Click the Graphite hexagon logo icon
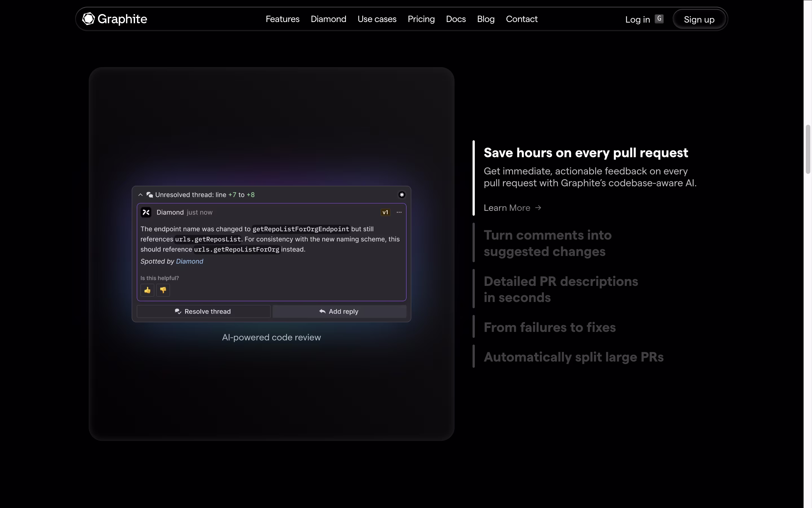This screenshot has width=812, height=508. pos(89,19)
